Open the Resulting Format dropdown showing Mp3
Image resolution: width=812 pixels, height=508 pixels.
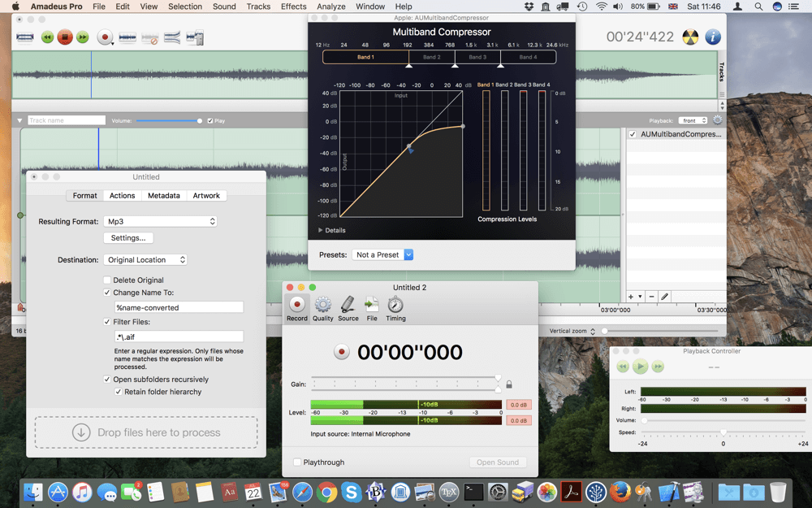(160, 221)
